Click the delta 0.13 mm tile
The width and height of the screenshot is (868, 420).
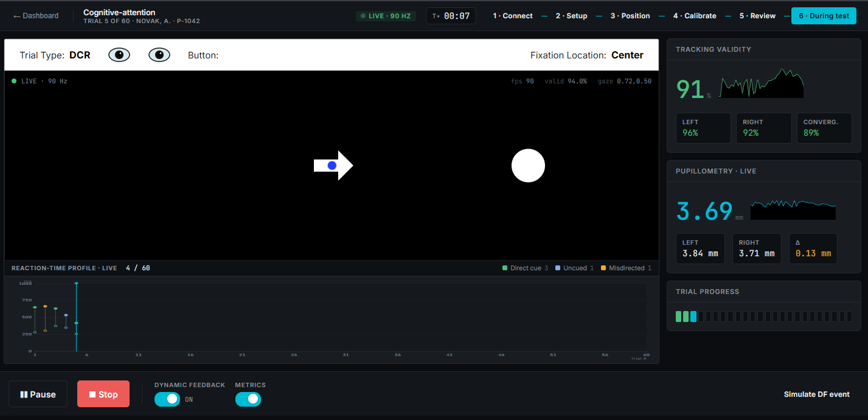[813, 248]
